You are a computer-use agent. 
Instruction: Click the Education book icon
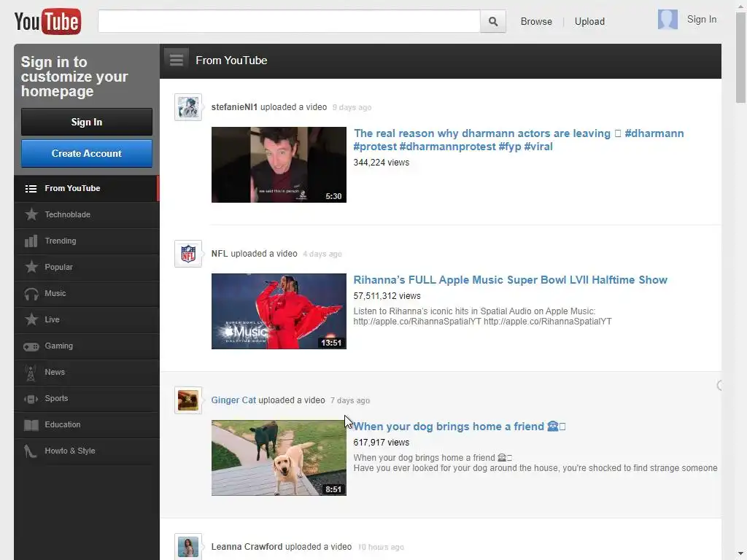click(x=31, y=425)
